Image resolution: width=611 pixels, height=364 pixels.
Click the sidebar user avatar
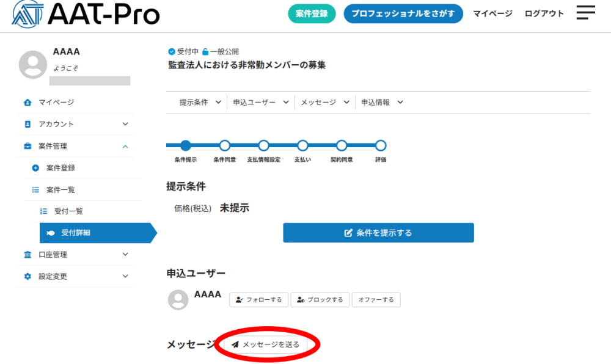coord(33,65)
